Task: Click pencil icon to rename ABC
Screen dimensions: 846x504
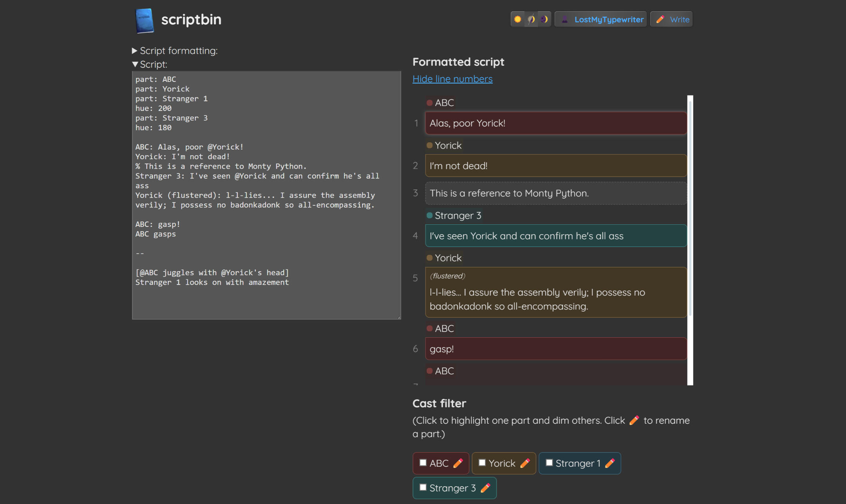Action: (x=458, y=463)
